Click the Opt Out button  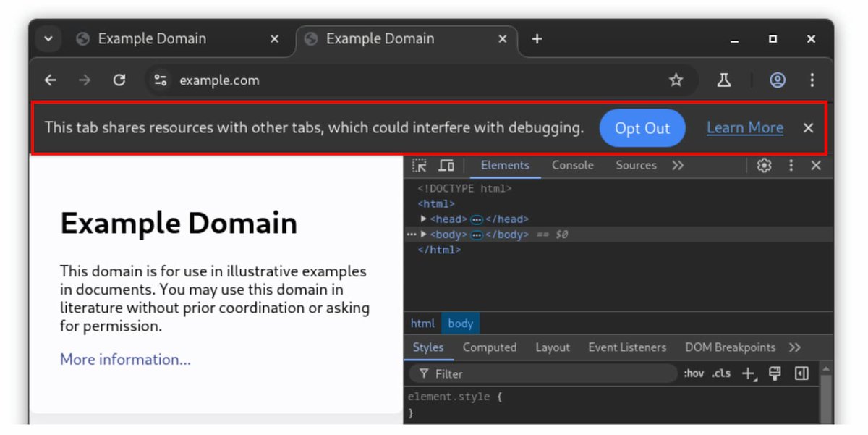(x=642, y=127)
